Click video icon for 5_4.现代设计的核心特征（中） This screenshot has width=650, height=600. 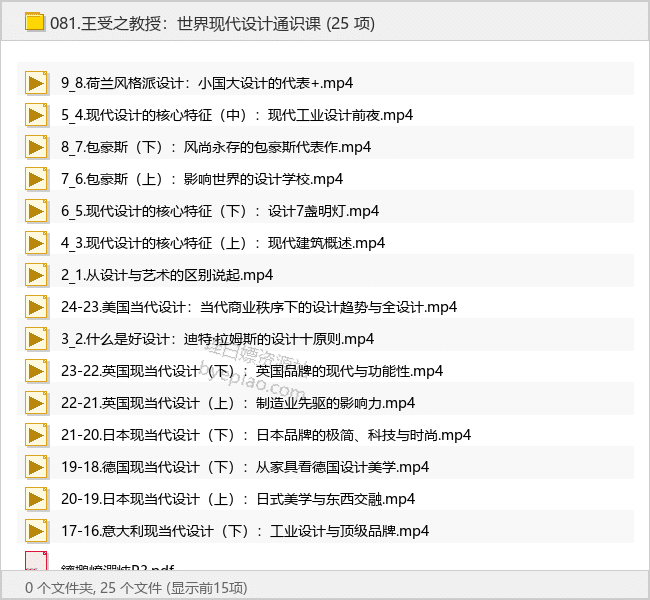36,115
